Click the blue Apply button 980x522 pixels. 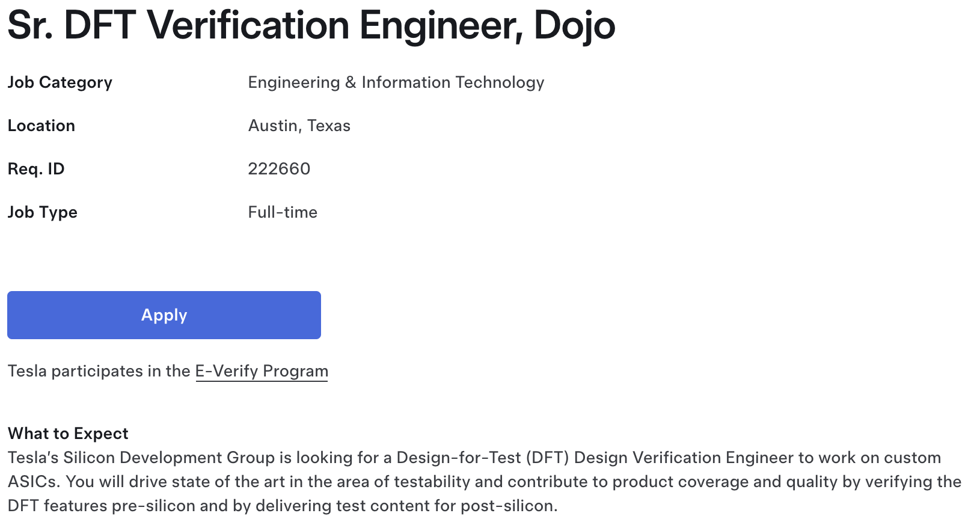click(164, 315)
